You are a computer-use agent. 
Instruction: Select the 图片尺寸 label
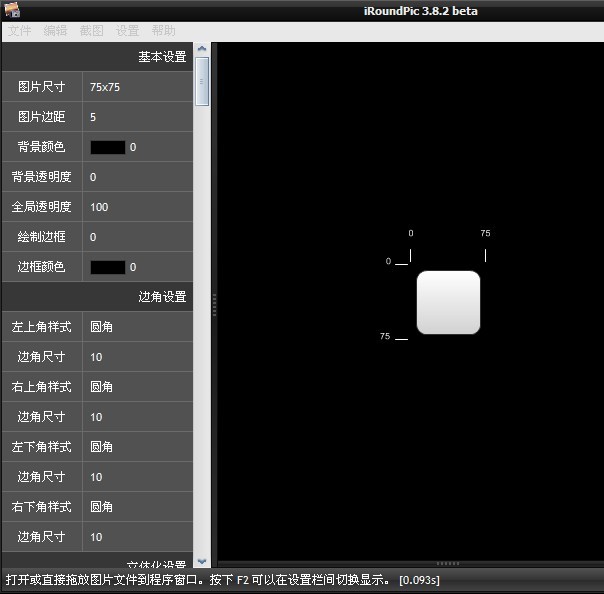[42, 87]
